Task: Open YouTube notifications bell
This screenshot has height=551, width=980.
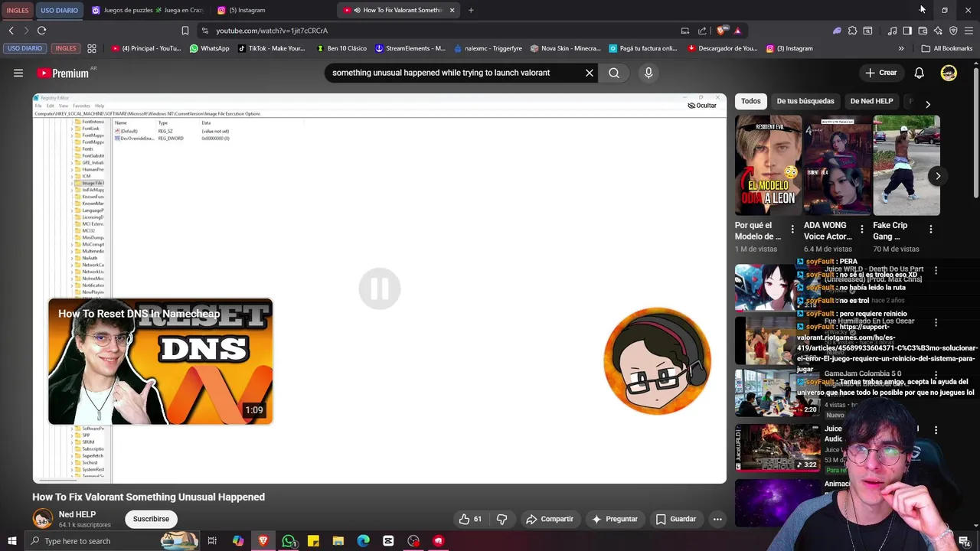Action: [919, 73]
